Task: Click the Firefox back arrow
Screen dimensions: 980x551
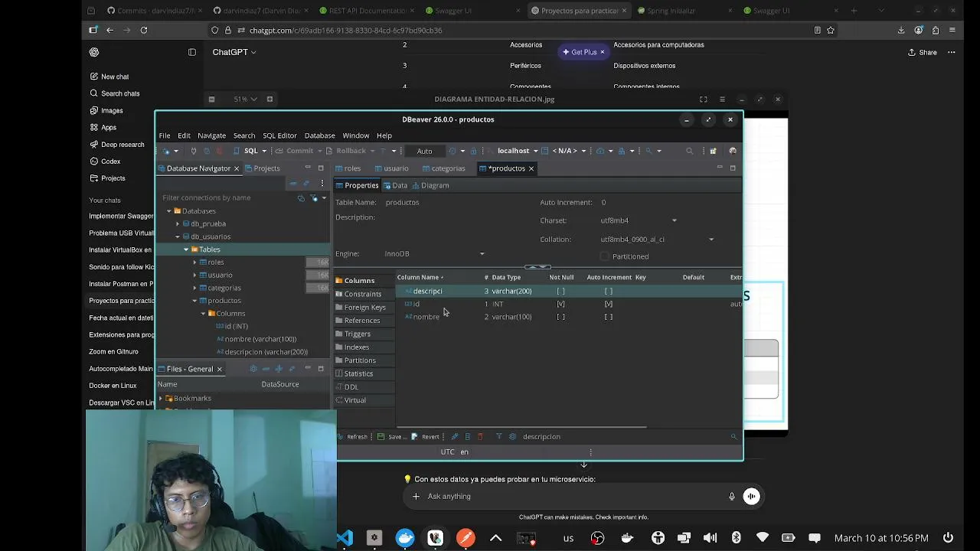Action: pos(110,30)
